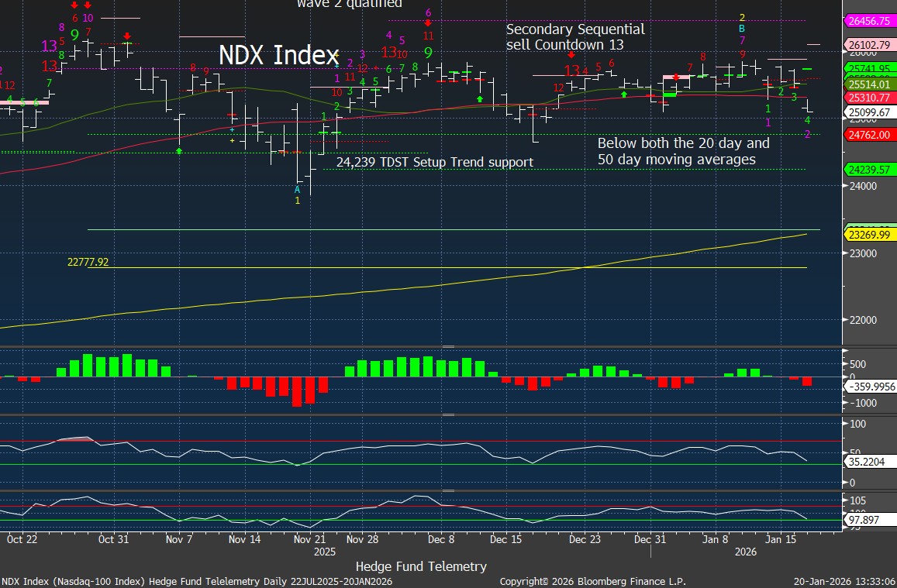
Task: Click the red down arrow above magenta 6
Action: coord(428,23)
